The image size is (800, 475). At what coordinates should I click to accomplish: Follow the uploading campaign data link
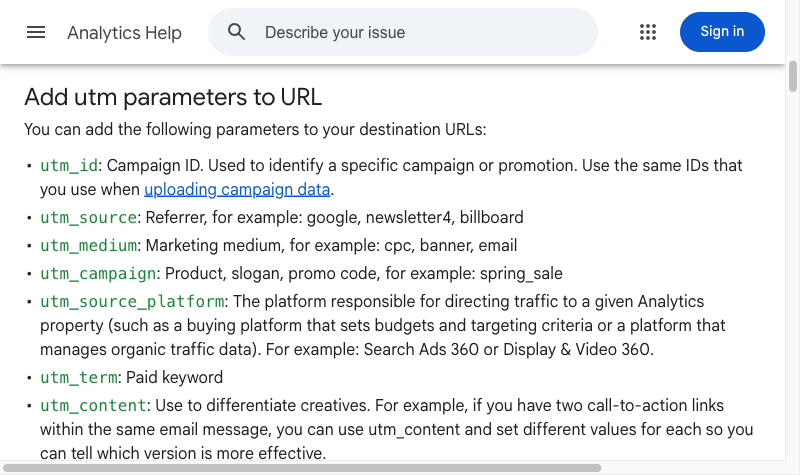point(237,190)
